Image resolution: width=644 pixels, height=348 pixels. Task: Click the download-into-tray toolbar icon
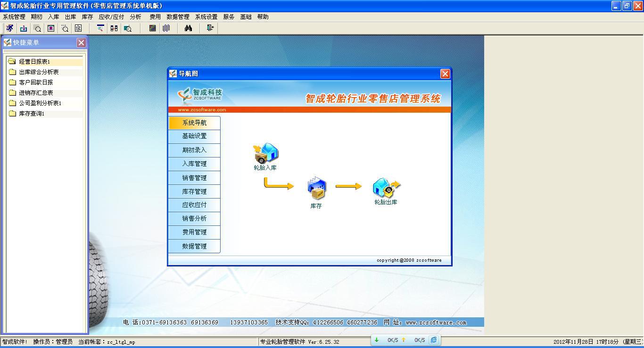[24, 28]
